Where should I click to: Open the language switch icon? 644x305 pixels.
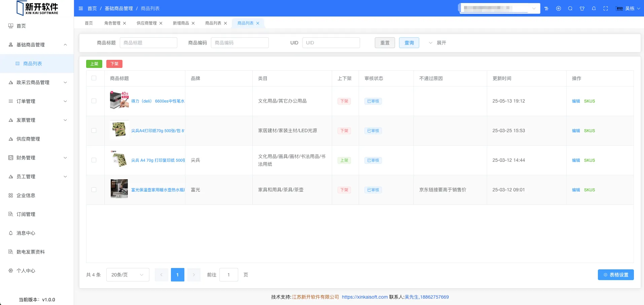point(559,8)
